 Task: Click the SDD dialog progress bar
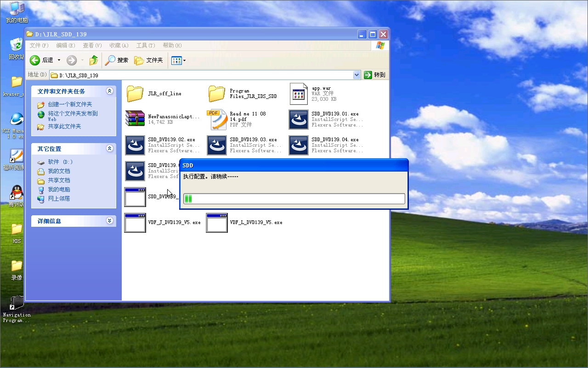[294, 199]
